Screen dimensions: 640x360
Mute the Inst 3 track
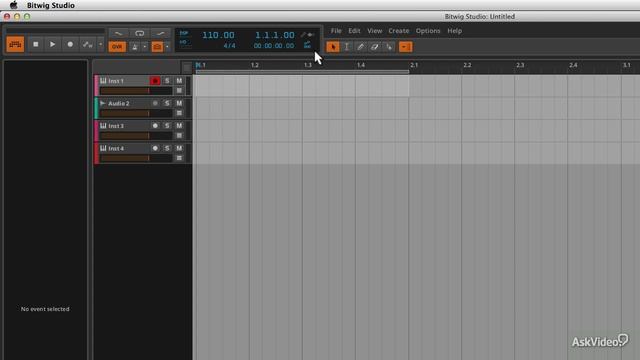click(x=179, y=126)
